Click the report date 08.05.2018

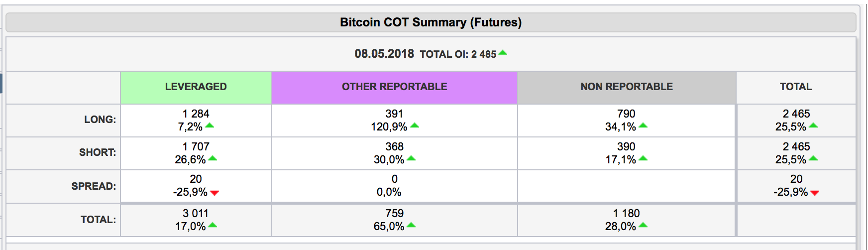click(x=384, y=54)
